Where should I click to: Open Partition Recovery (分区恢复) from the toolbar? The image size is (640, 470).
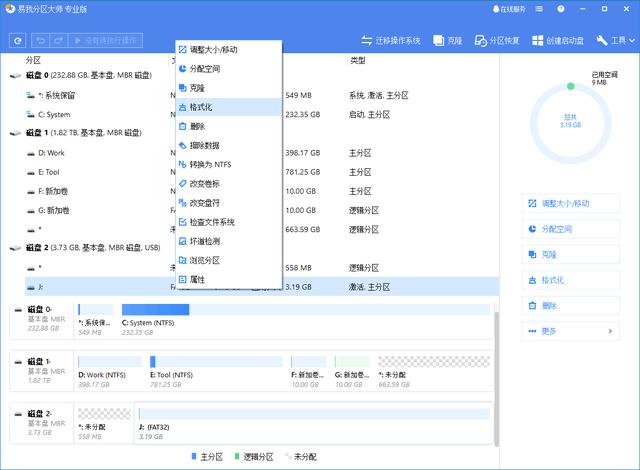point(496,41)
